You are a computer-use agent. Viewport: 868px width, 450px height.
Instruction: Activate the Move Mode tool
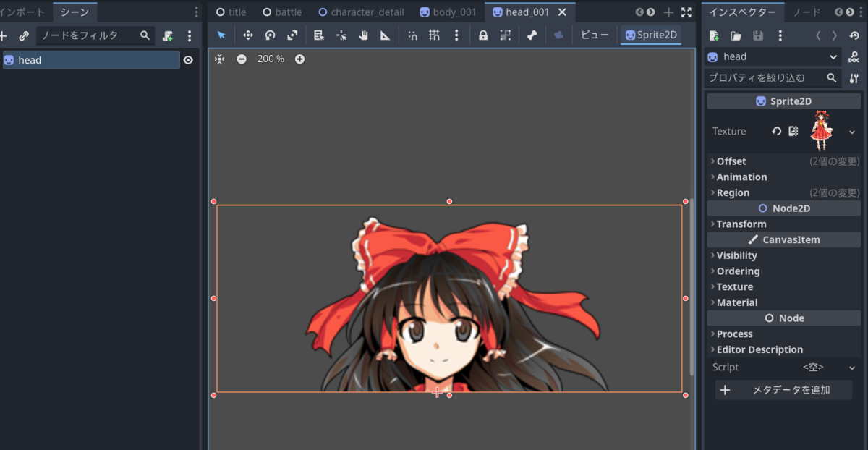247,35
